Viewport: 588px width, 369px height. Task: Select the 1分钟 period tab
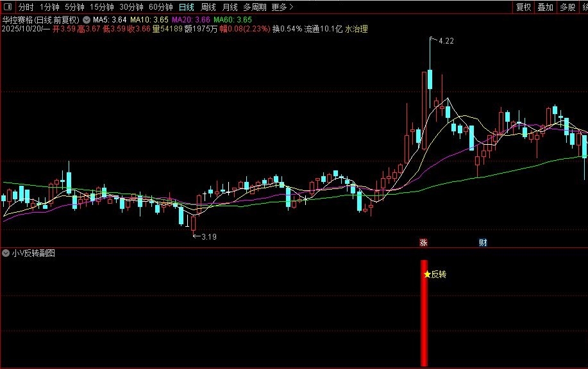click(49, 7)
